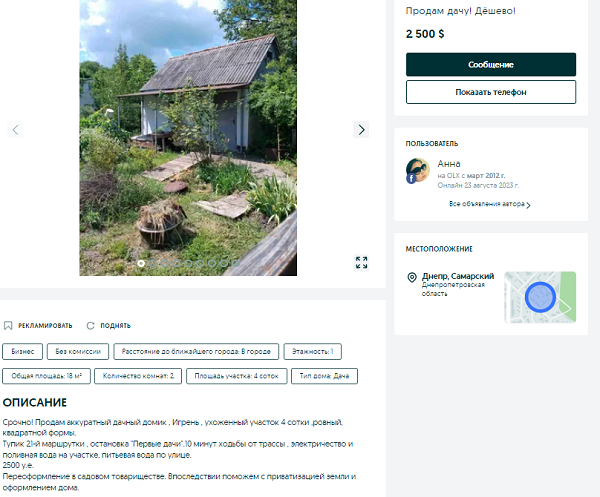Open the photo in fullscreen view
The width and height of the screenshot is (600, 497).
361,263
